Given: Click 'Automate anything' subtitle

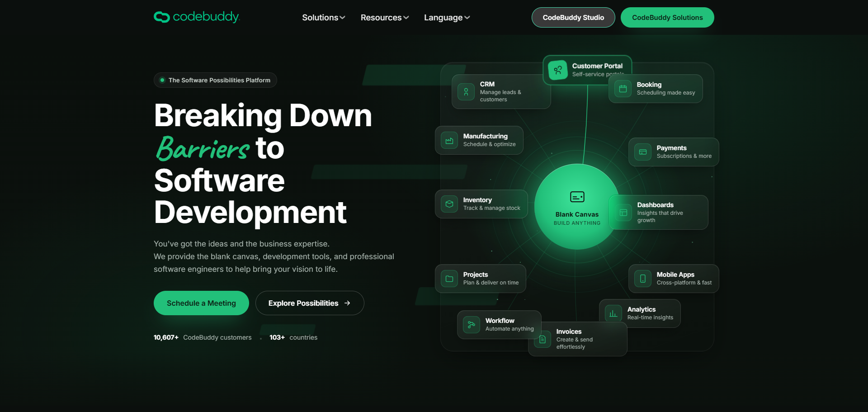Looking at the screenshot, I should pos(509,329).
